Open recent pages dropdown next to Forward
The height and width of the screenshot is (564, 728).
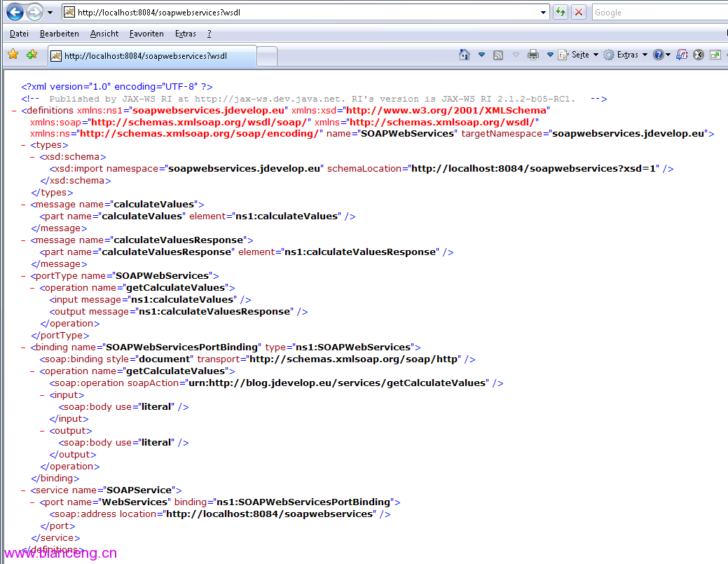(x=50, y=13)
